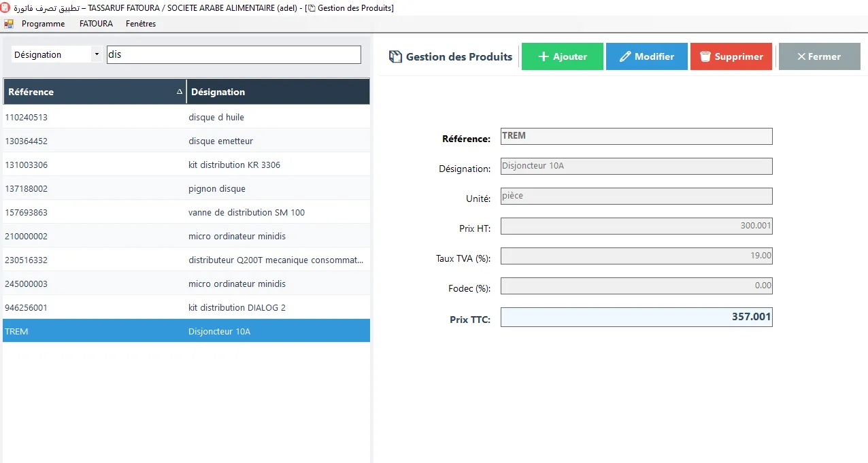Select row 'pignon disque'
The image size is (868, 463).
pyautogui.click(x=186, y=188)
